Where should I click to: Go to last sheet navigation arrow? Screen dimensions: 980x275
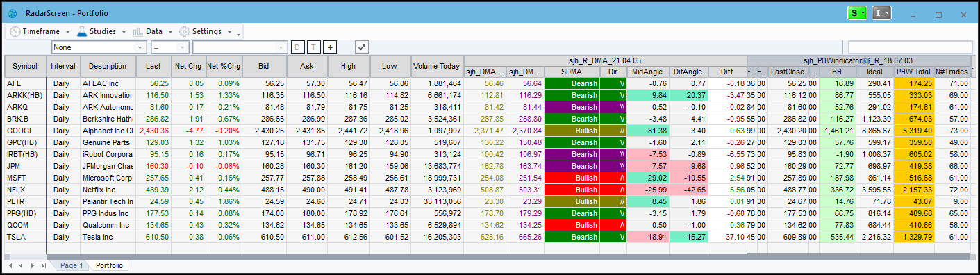[43, 266]
